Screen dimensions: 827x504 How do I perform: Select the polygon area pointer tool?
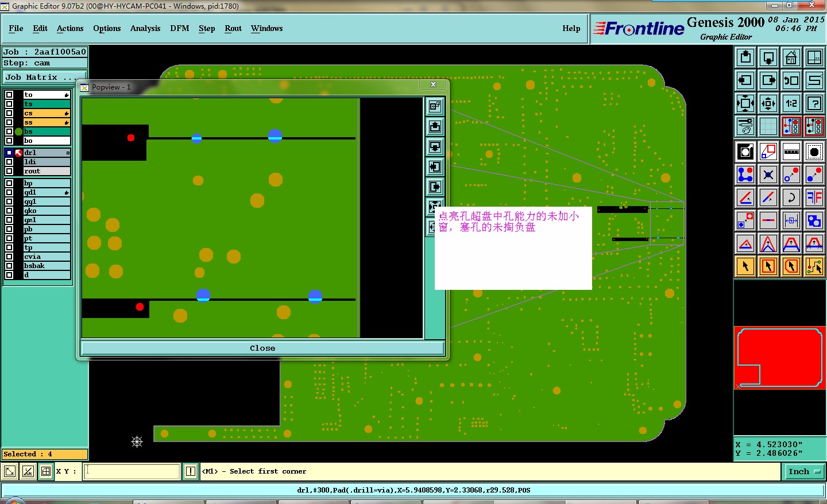(x=791, y=266)
